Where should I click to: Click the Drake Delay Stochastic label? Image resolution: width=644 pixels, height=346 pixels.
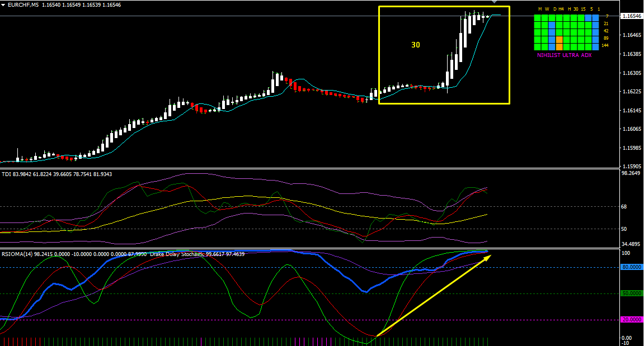198,254
